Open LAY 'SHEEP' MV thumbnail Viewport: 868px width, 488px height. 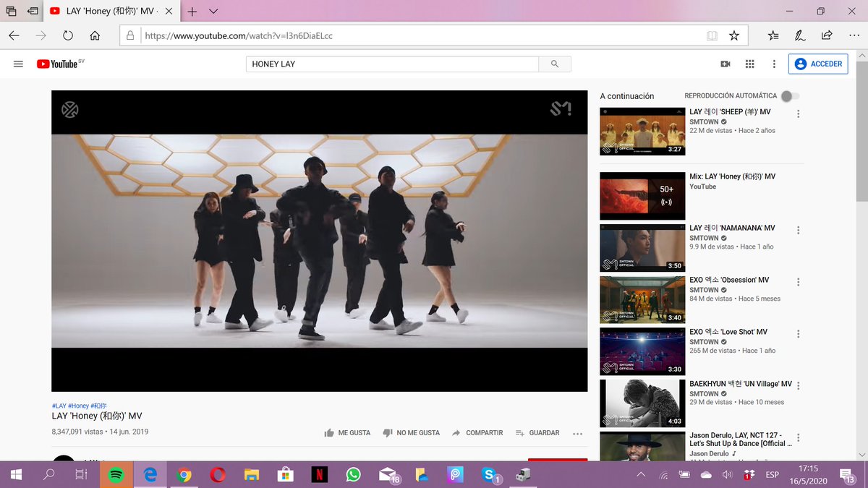642,131
